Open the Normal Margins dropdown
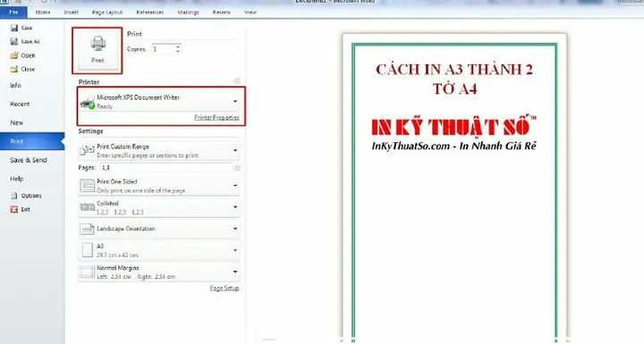The width and height of the screenshot is (644, 344). (x=235, y=272)
